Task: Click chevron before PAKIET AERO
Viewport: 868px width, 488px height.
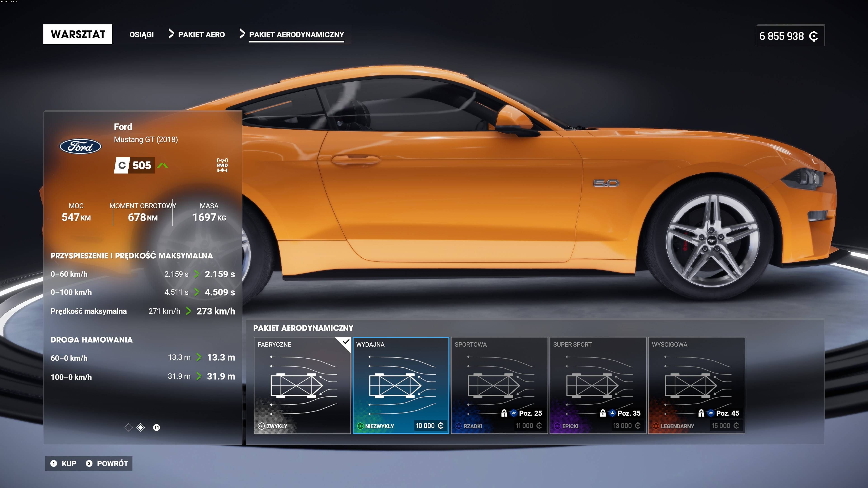Action: [x=171, y=34]
